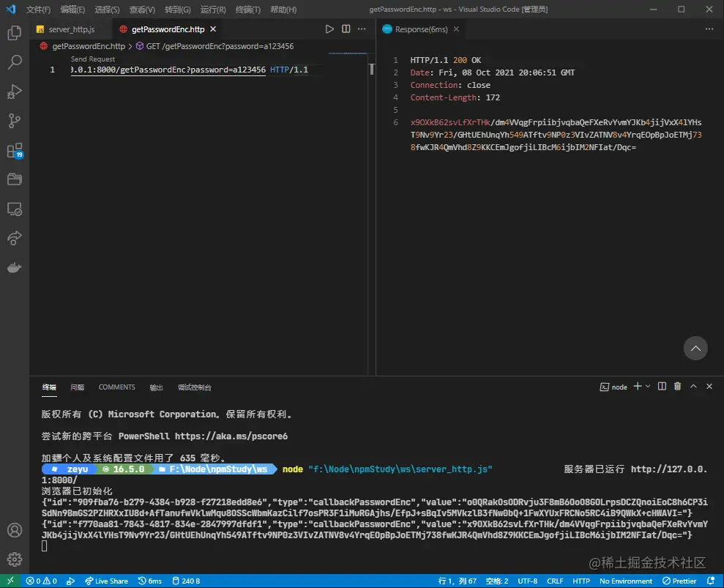Start Live Share from status bar
The height and width of the screenshot is (588, 724).
point(106,581)
